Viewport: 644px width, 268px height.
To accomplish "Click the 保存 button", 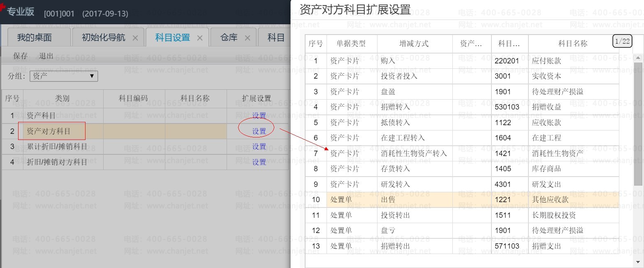I will [x=21, y=56].
